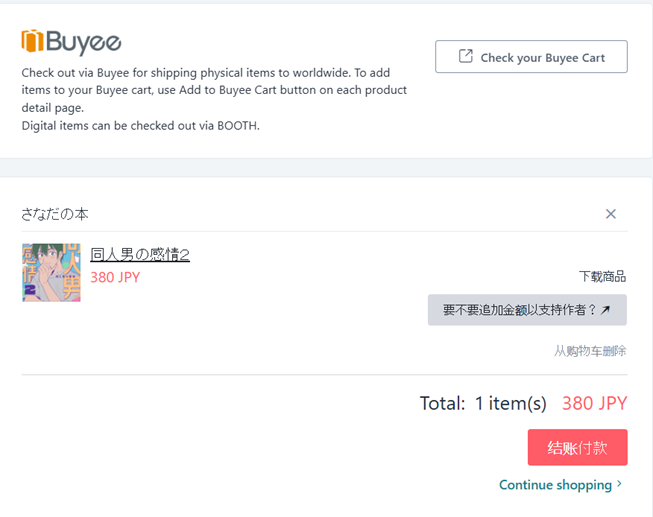Click the さなだの本 shop name
Viewport: 653px width, 517px height.
click(x=55, y=214)
